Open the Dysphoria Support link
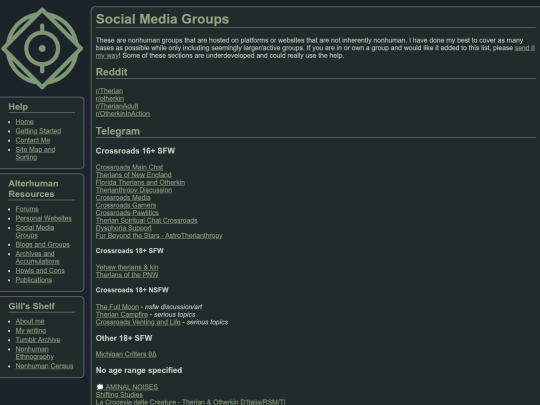The image size is (540, 405). pyautogui.click(x=124, y=228)
